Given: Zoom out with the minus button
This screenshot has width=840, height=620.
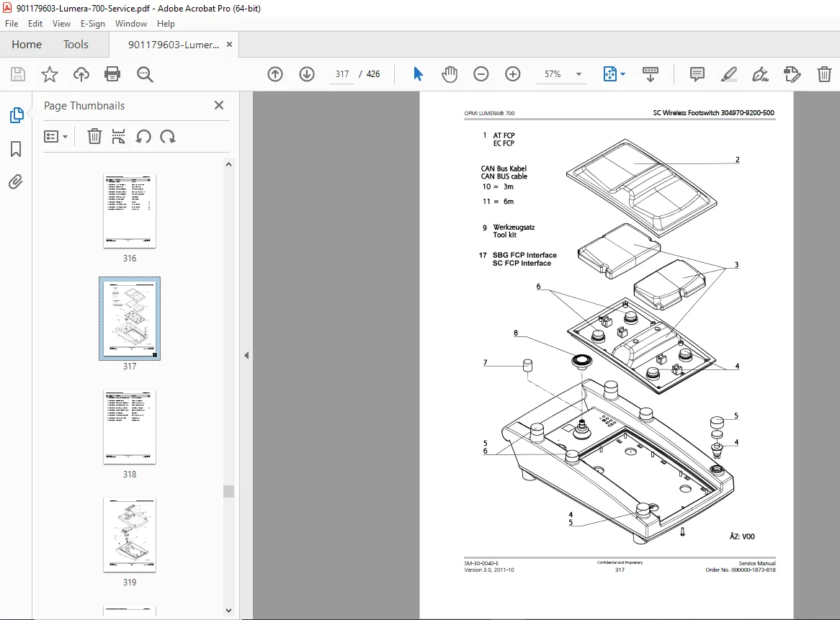Looking at the screenshot, I should coord(481,74).
